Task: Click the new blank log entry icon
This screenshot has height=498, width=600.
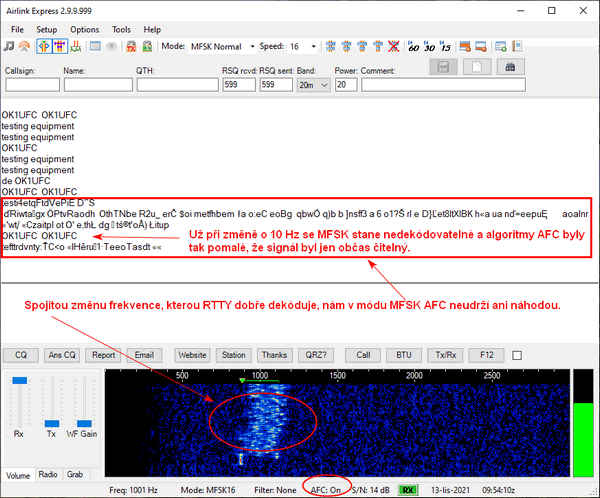Action: (478, 66)
